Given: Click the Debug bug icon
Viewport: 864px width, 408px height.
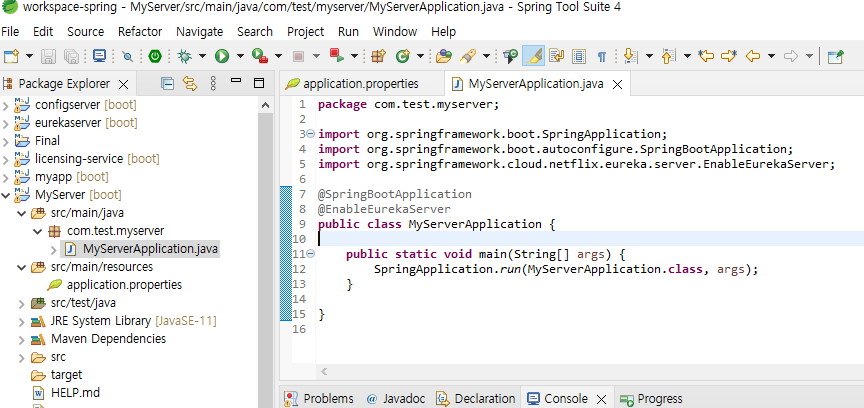Looking at the screenshot, I should 185,56.
